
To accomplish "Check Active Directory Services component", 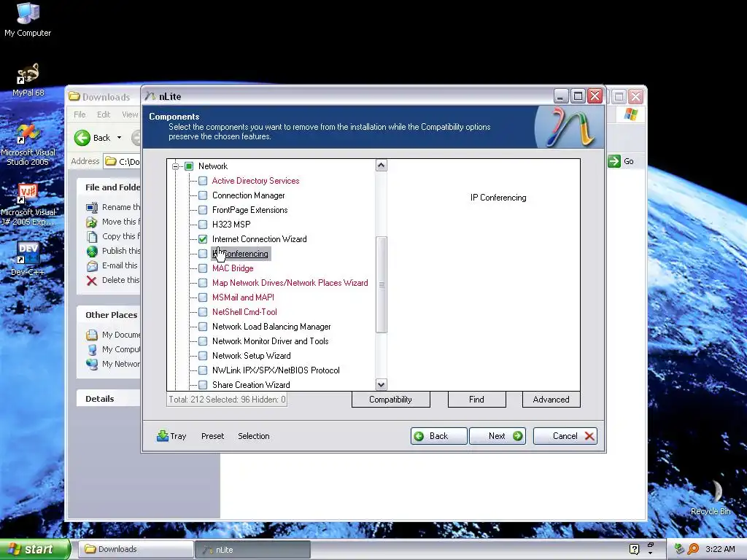I will point(203,181).
